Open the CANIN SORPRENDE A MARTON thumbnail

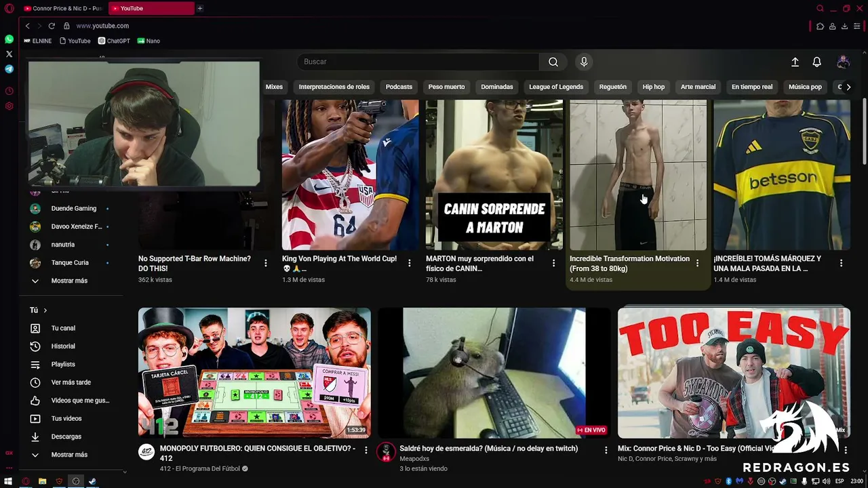point(494,175)
